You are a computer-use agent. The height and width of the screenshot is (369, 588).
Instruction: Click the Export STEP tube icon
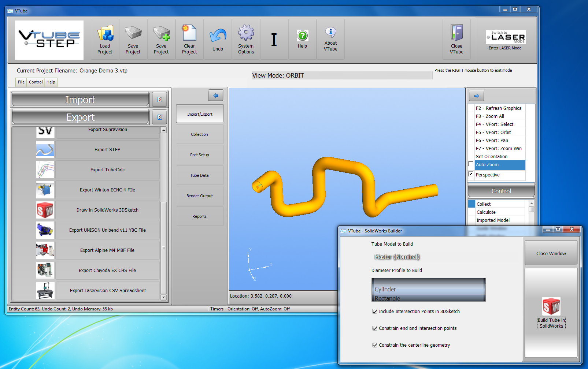click(x=45, y=149)
